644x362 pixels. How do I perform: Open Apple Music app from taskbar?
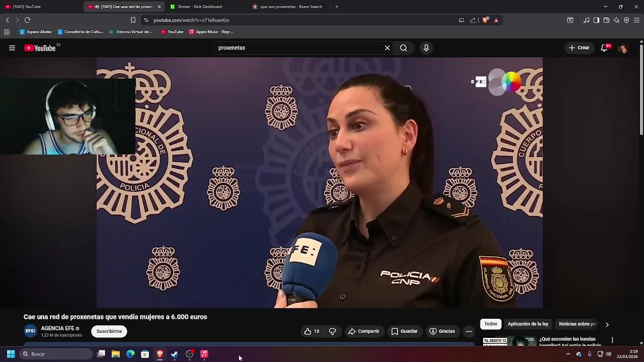[x=204, y=354]
